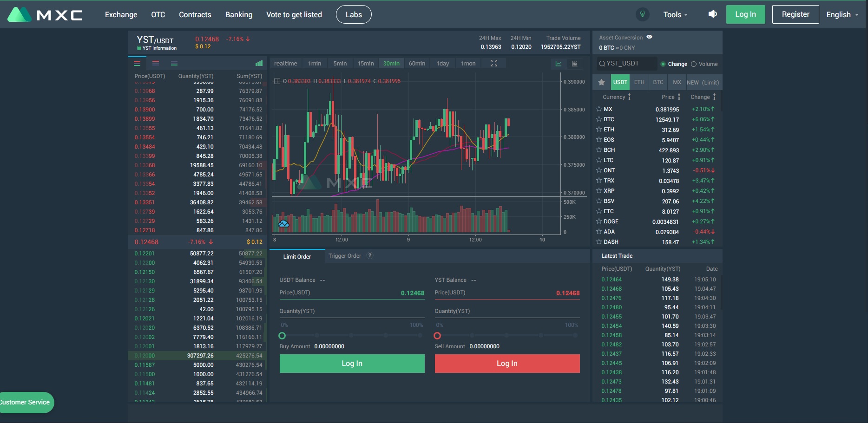This screenshot has width=868, height=423.
Task: Switch to the line chart view icon
Action: (x=558, y=64)
